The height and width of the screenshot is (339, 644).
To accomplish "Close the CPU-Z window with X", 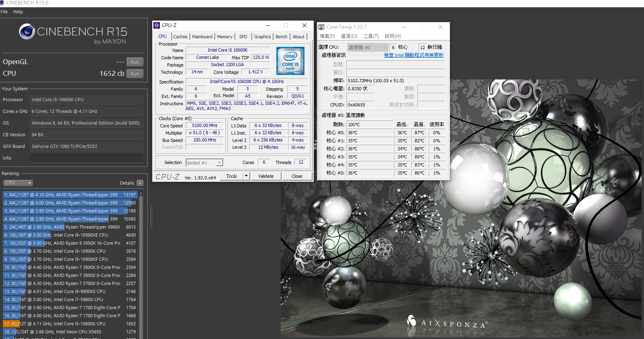I will (304, 25).
